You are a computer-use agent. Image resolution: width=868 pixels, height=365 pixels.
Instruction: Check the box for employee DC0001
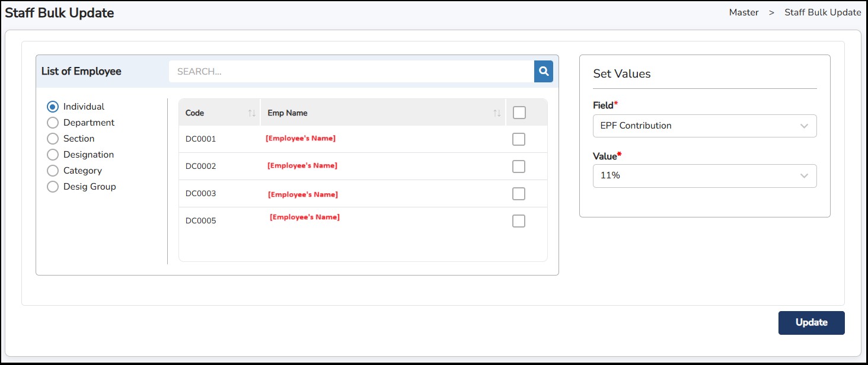[519, 139]
